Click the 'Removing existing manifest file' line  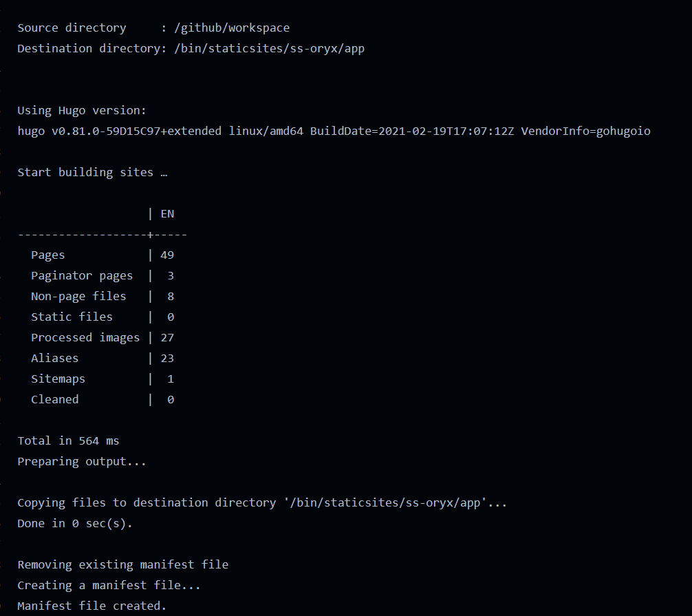tap(122, 565)
